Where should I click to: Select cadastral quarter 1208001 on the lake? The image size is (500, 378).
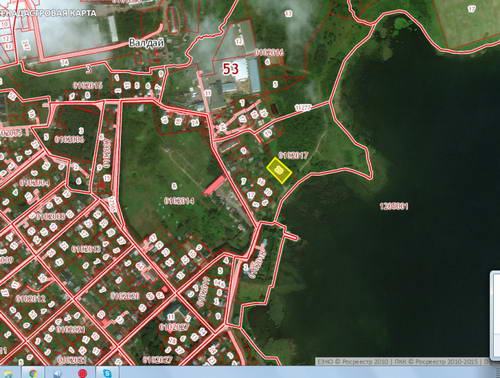coord(394,206)
